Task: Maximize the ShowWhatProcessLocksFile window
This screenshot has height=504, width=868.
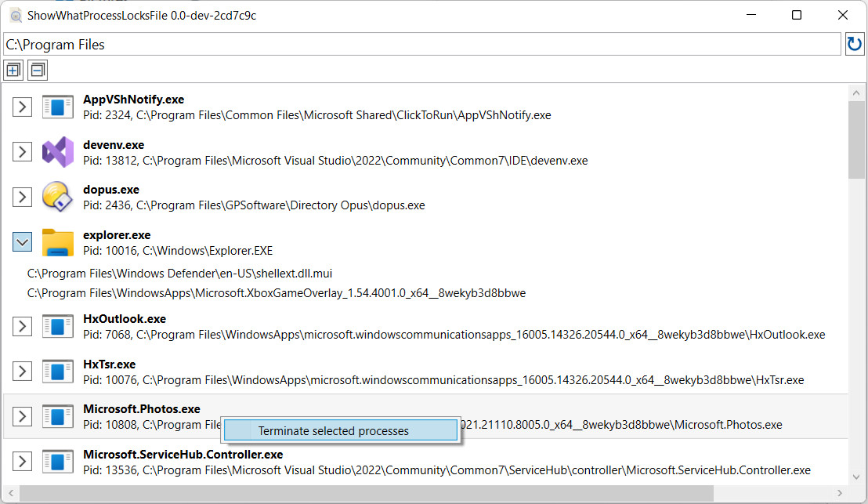Action: 797,15
